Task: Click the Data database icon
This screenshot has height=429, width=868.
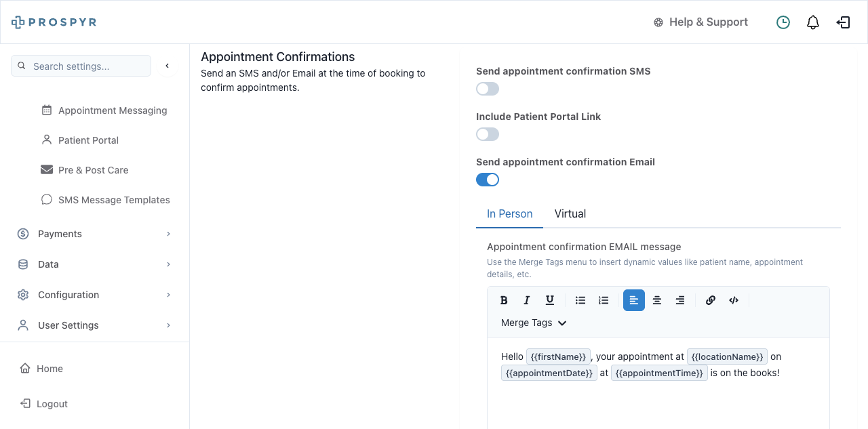Action: (x=23, y=264)
